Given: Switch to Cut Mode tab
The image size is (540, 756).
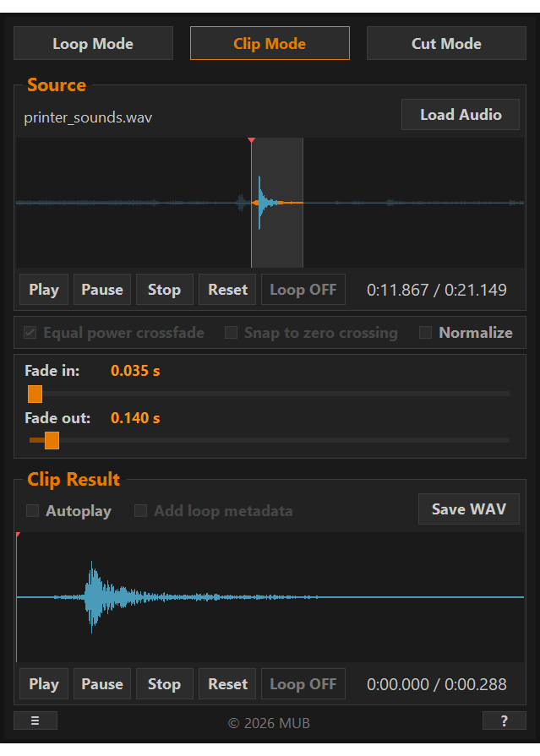Looking at the screenshot, I should [x=446, y=43].
